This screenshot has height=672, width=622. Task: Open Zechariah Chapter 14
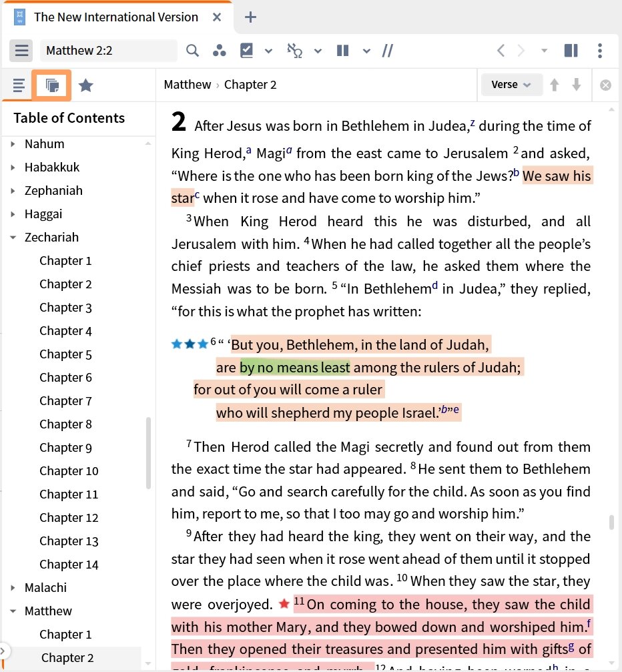pyautogui.click(x=69, y=565)
